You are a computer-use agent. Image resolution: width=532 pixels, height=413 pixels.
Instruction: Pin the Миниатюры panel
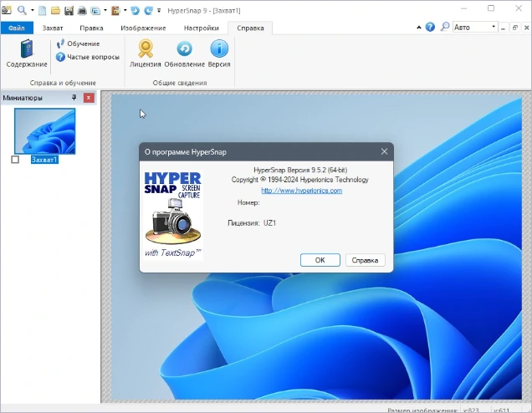click(x=74, y=98)
